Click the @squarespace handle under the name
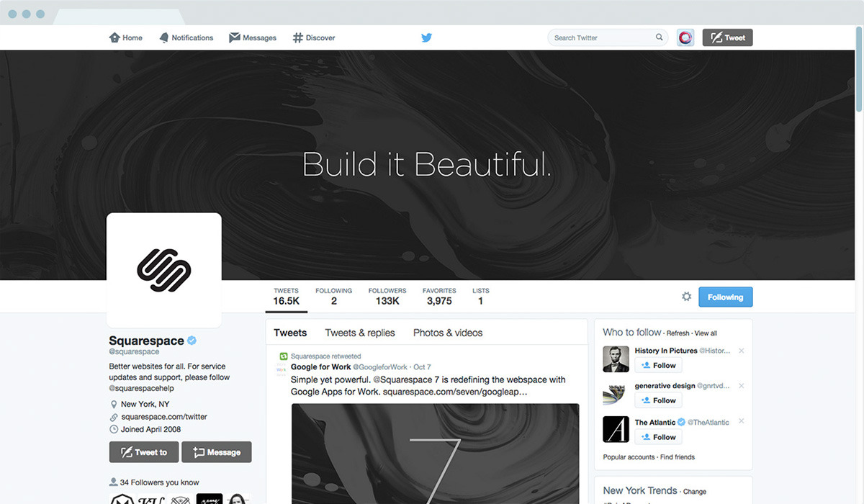 point(134,352)
